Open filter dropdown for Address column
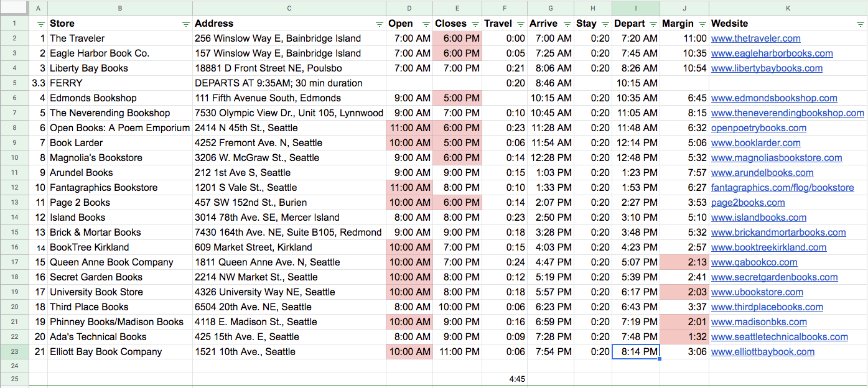Screen dimensions: 868x388 tap(380, 24)
